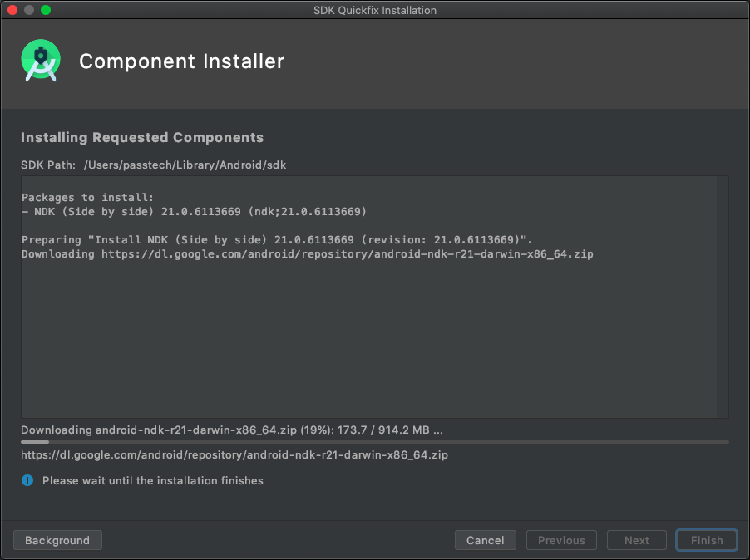
Task: Minimize using the gray title bar button
Action: coord(29,10)
